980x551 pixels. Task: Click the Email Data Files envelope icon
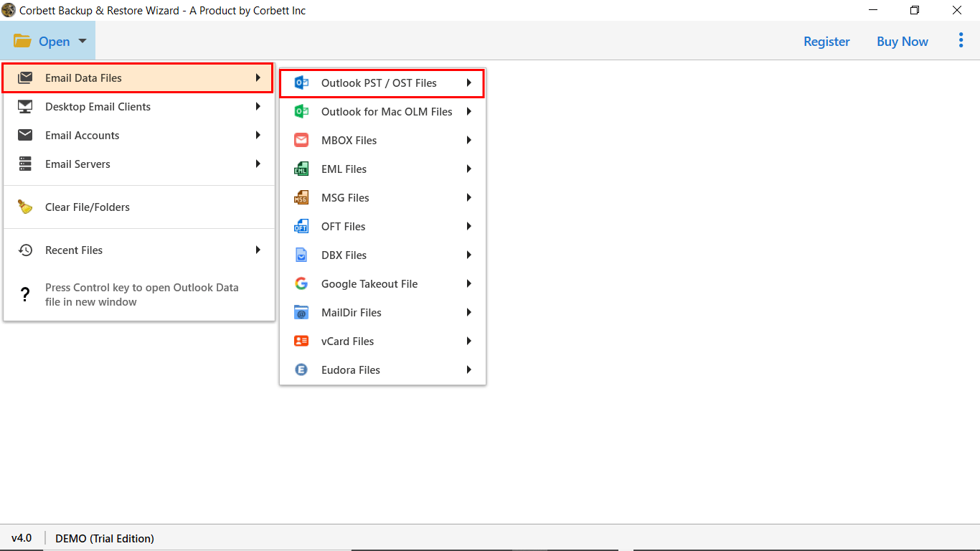tap(25, 78)
